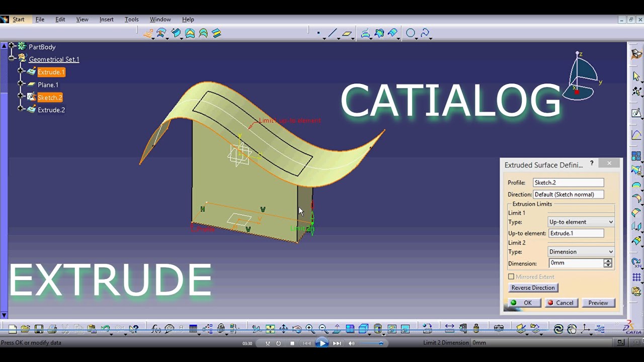Screen dimensions: 644x362
Task: Click the Fit All In view icon
Action: click(270, 329)
